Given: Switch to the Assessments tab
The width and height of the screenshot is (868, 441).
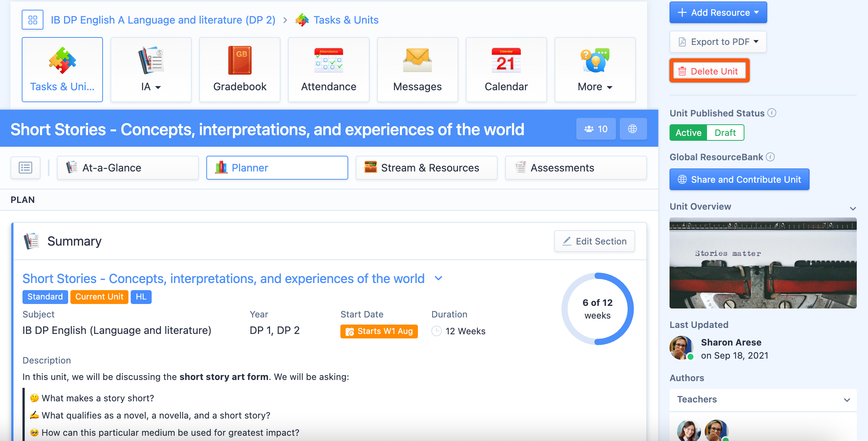Looking at the screenshot, I should click(x=576, y=168).
